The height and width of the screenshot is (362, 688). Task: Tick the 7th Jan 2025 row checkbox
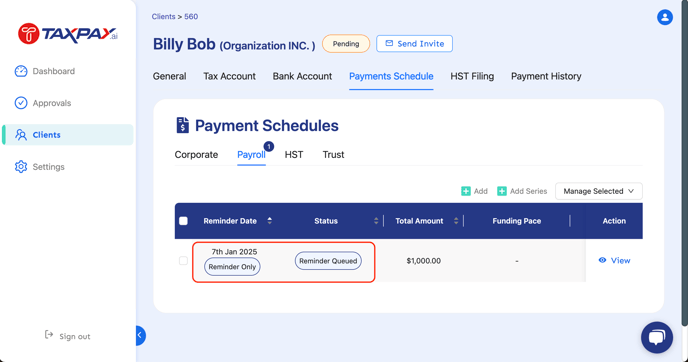183,261
